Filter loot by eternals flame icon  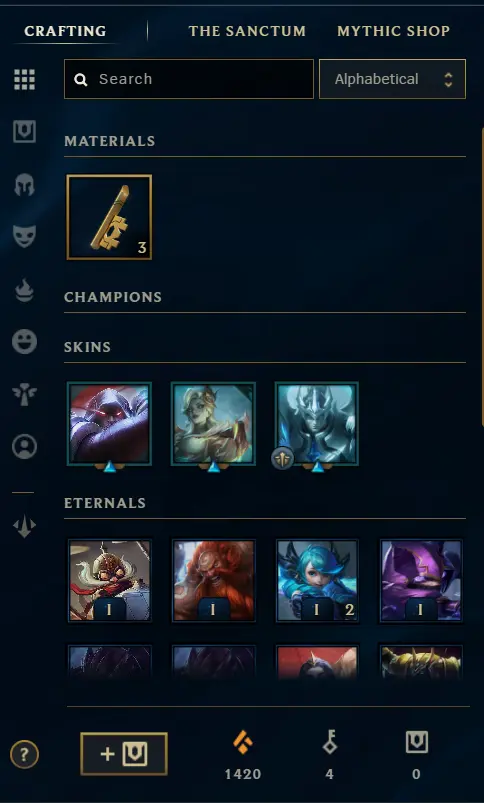(25, 289)
